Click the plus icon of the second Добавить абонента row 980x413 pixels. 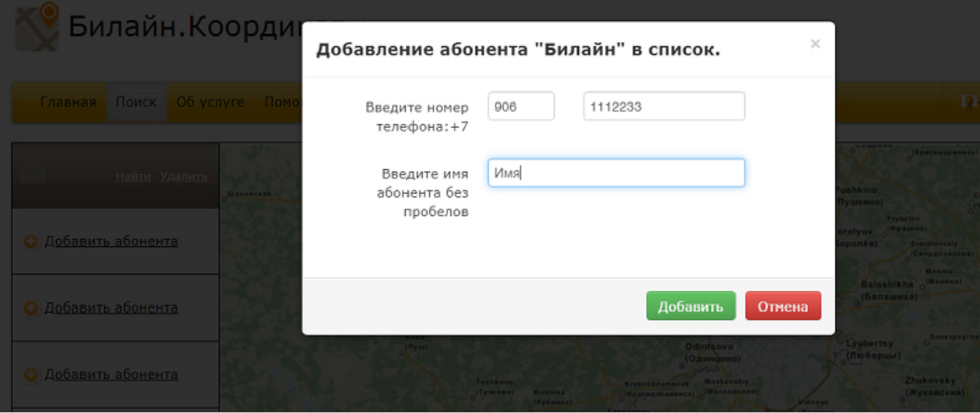coord(31,308)
